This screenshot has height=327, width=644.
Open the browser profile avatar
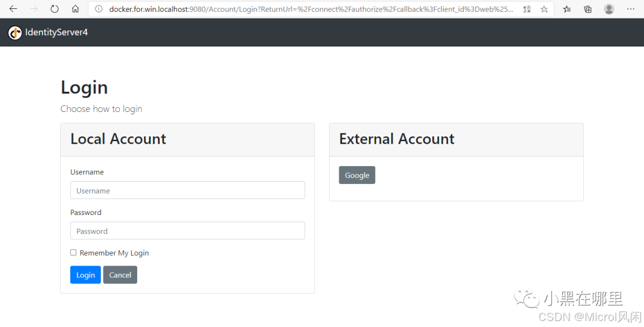(x=609, y=9)
